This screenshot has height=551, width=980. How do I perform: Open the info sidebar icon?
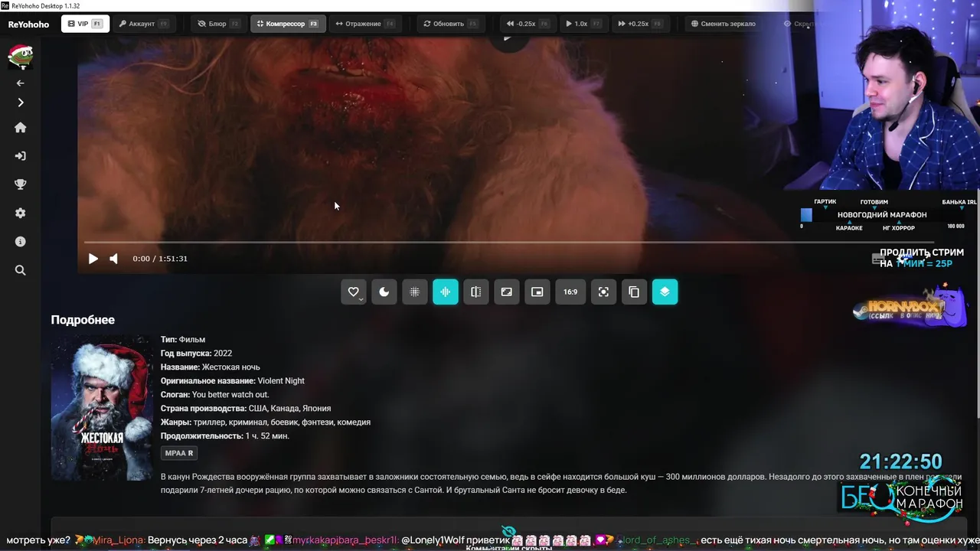coord(21,241)
